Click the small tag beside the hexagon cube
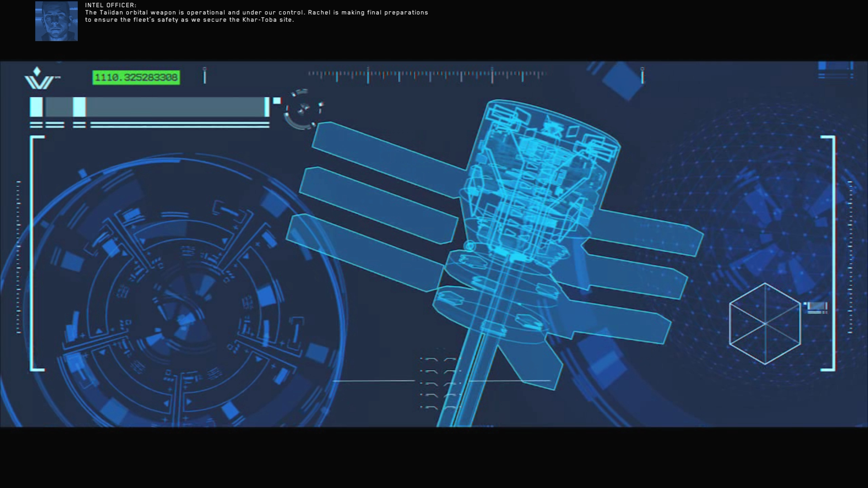 tap(816, 307)
